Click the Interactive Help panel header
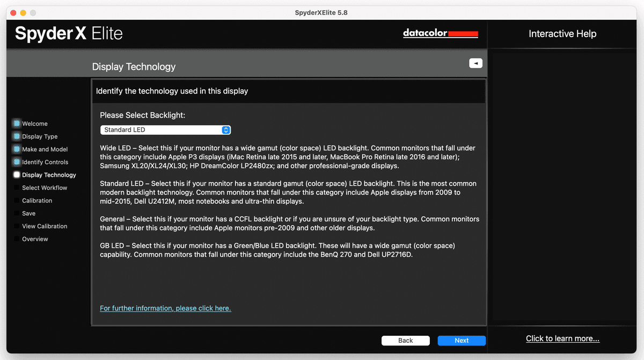The image size is (644, 360). [562, 33]
